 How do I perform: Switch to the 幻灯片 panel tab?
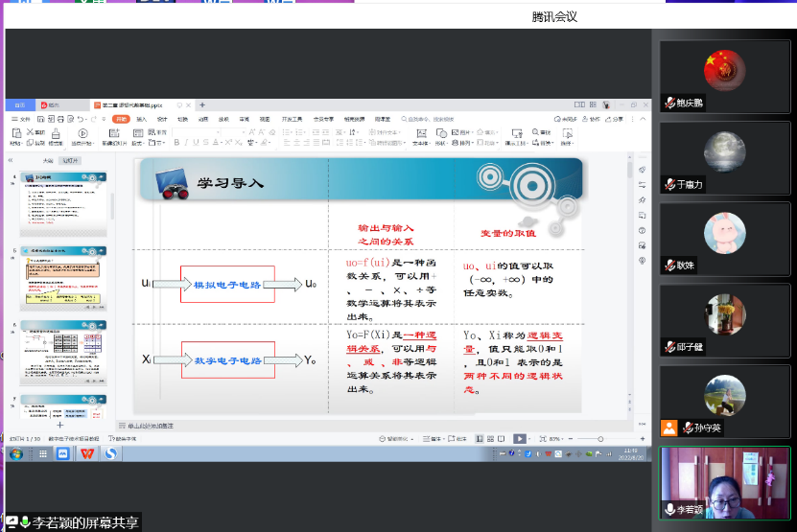70,160
